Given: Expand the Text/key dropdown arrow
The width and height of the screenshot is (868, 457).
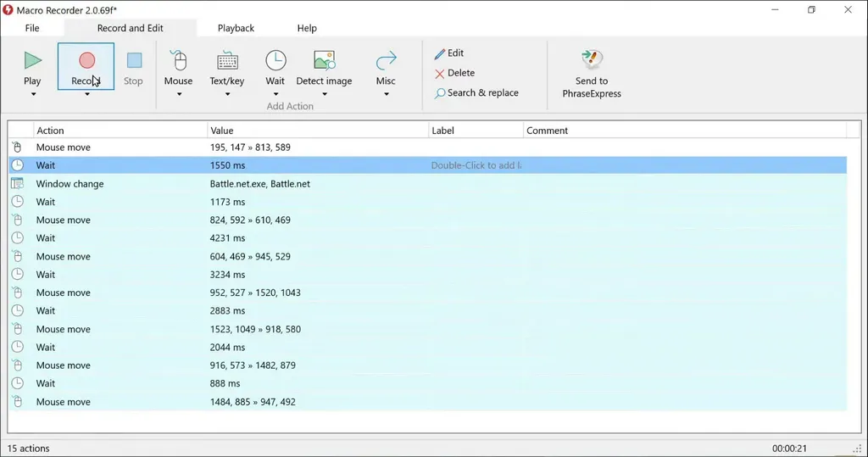Looking at the screenshot, I should (x=227, y=94).
